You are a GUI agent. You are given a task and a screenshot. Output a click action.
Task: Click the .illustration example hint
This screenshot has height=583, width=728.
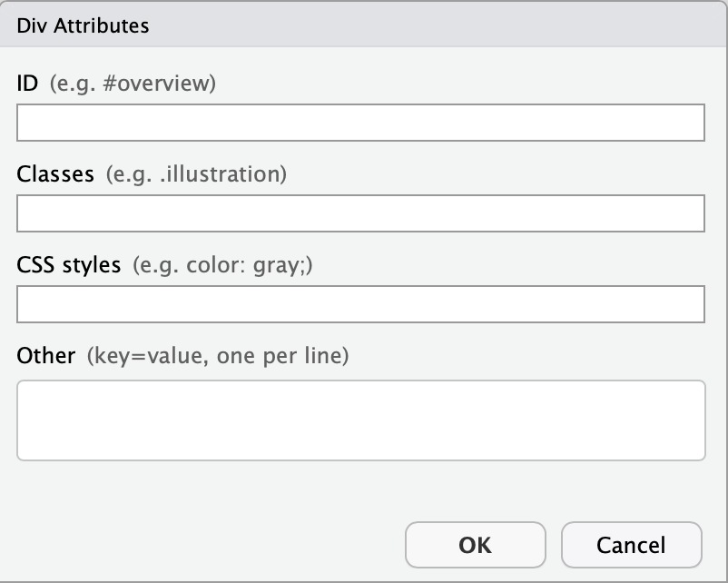point(196,174)
